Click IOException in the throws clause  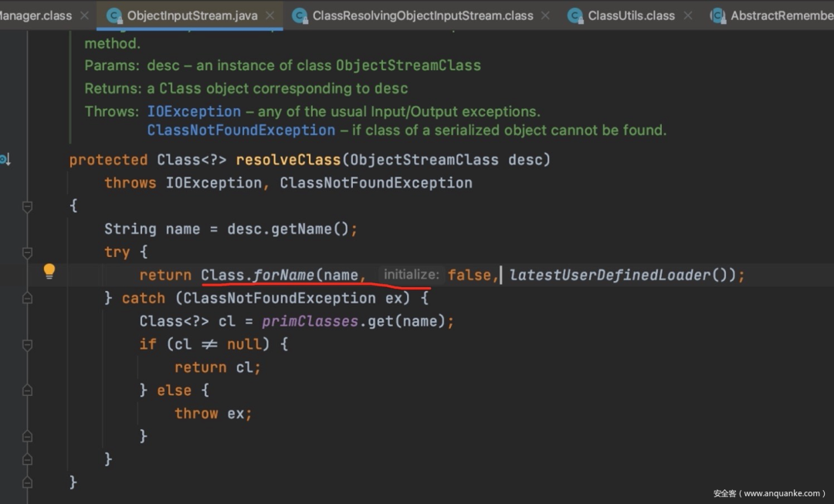(214, 183)
